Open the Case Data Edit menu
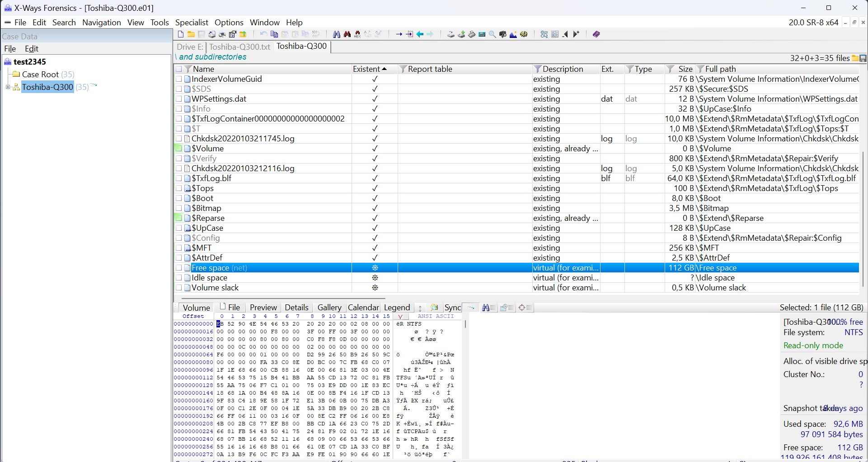 click(32, 49)
